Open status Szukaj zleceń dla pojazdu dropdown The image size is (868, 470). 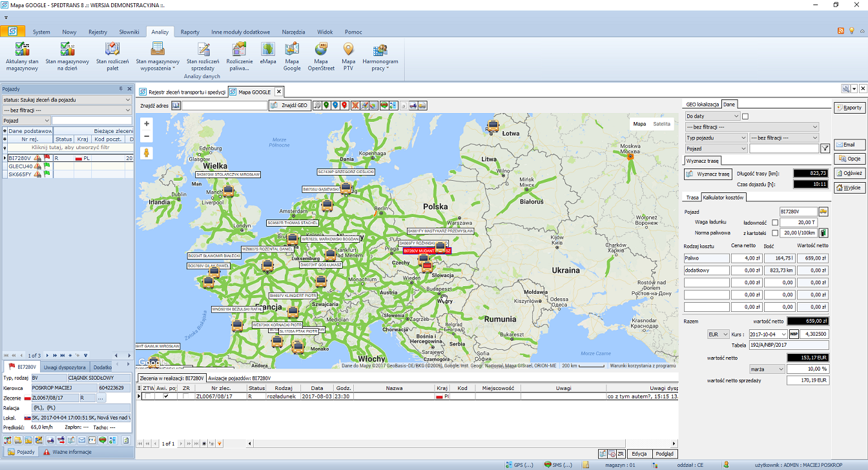(x=67, y=100)
